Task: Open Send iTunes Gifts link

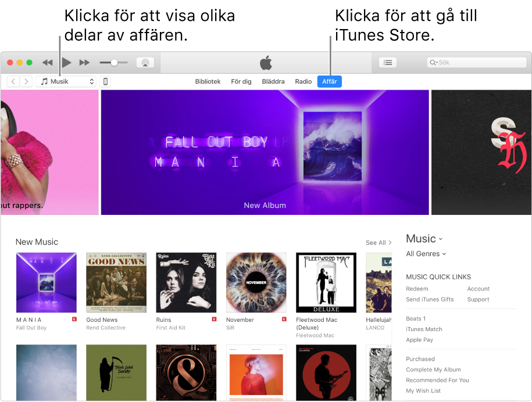Action: click(x=430, y=299)
